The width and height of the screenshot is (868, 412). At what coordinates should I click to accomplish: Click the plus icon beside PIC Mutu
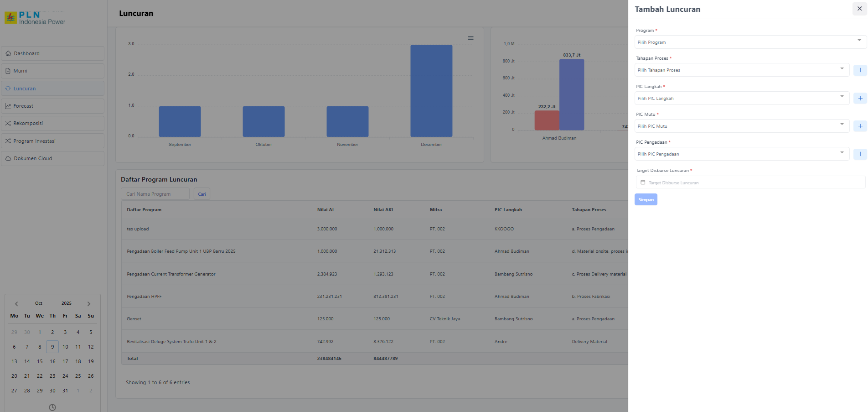coord(860,126)
